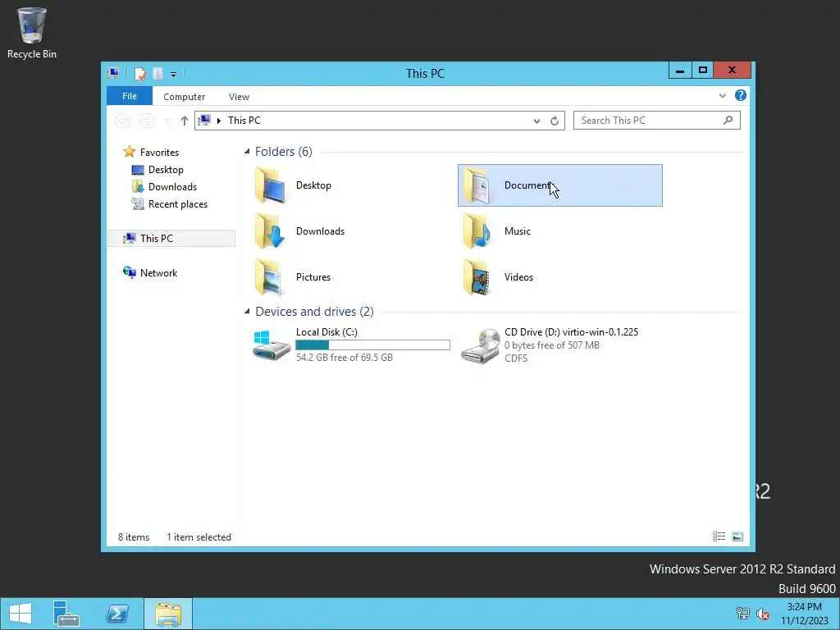The height and width of the screenshot is (630, 840).
Task: Select the Desktop folder icon
Action: 270,185
